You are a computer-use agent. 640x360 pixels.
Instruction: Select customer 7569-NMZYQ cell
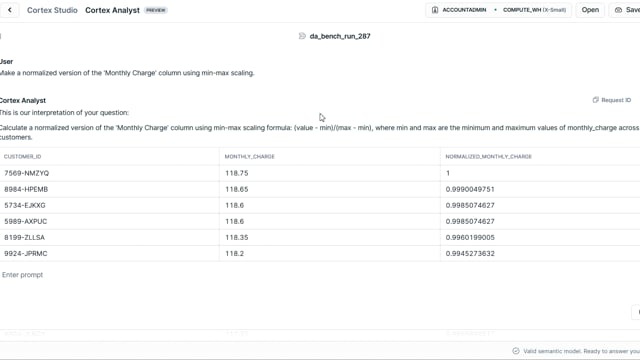click(x=109, y=173)
